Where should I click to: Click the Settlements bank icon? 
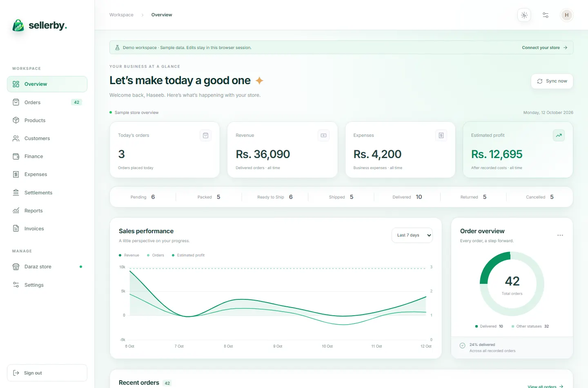click(x=16, y=193)
